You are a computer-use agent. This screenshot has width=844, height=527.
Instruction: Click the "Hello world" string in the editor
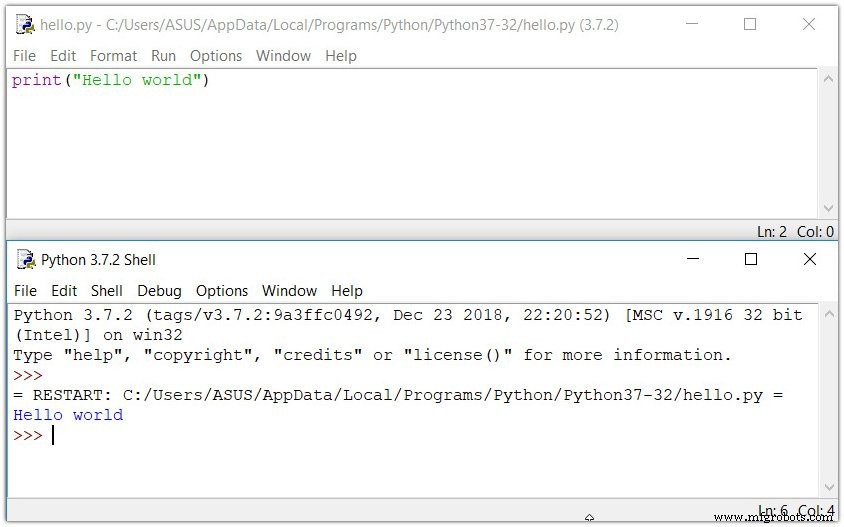(137, 80)
